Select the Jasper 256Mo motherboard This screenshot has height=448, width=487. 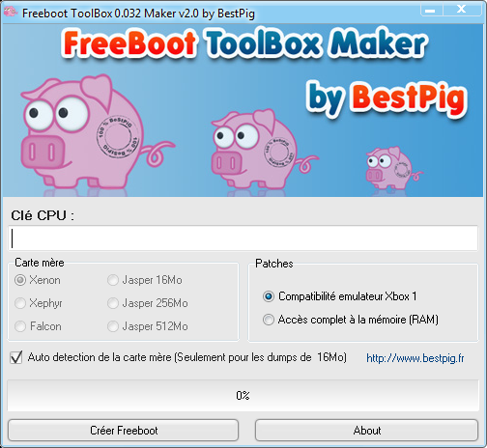point(113,303)
